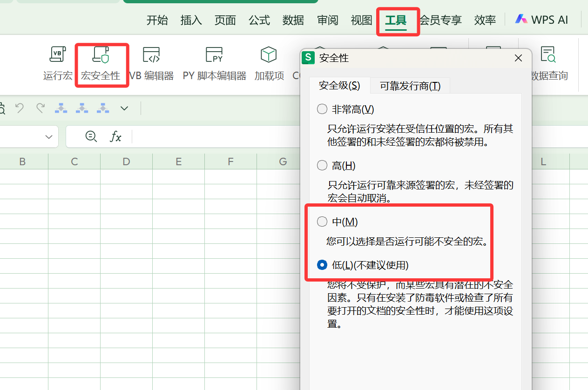This screenshot has height=390, width=588.
Task: Select column C header
Action: pos(74,161)
